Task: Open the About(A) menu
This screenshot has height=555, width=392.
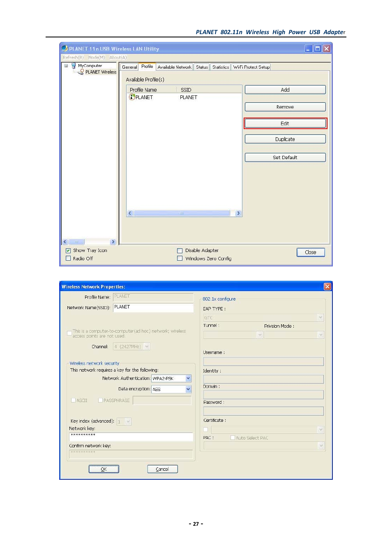Action: tap(118, 58)
